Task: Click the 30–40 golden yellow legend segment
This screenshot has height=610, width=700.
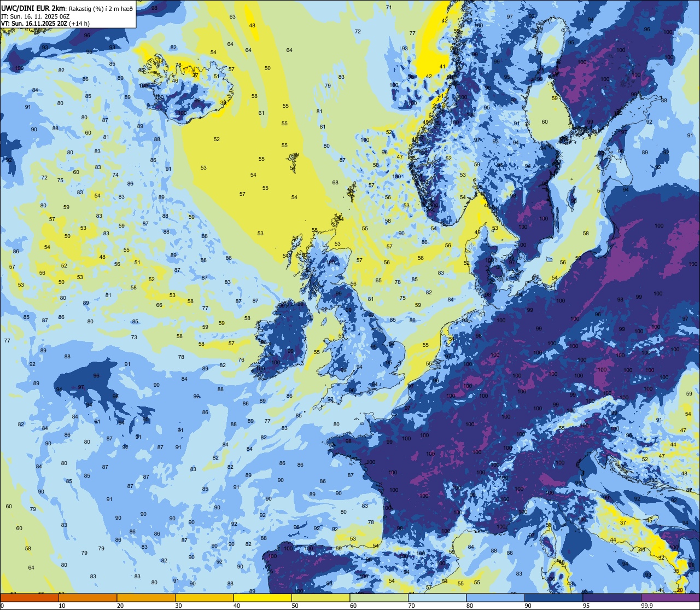Action: (x=204, y=598)
